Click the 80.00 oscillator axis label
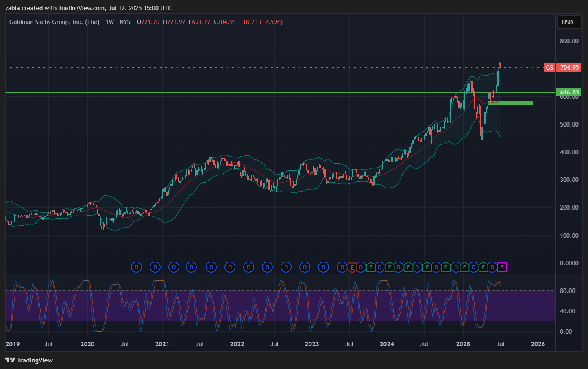The image size is (588, 369). pos(567,291)
